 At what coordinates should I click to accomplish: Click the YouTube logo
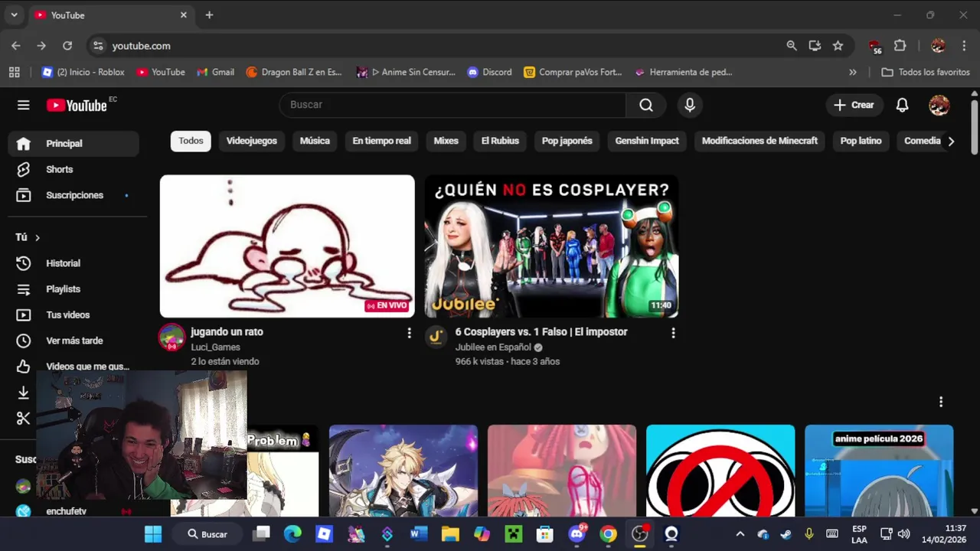77,106
